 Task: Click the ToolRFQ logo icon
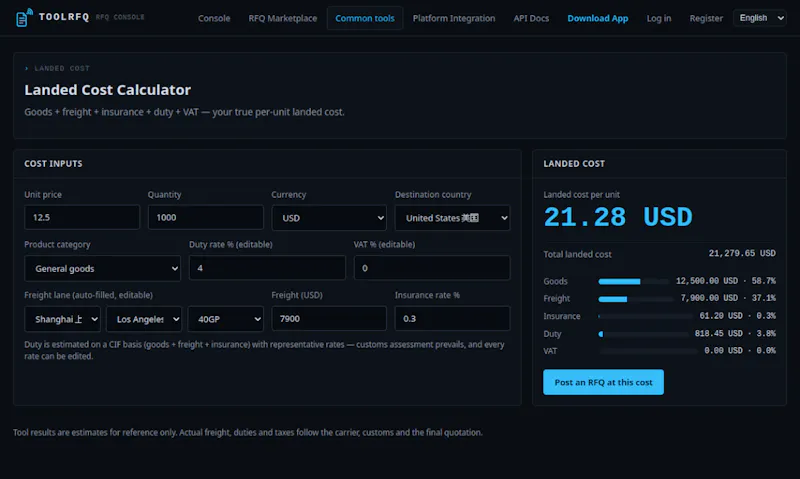coord(23,18)
